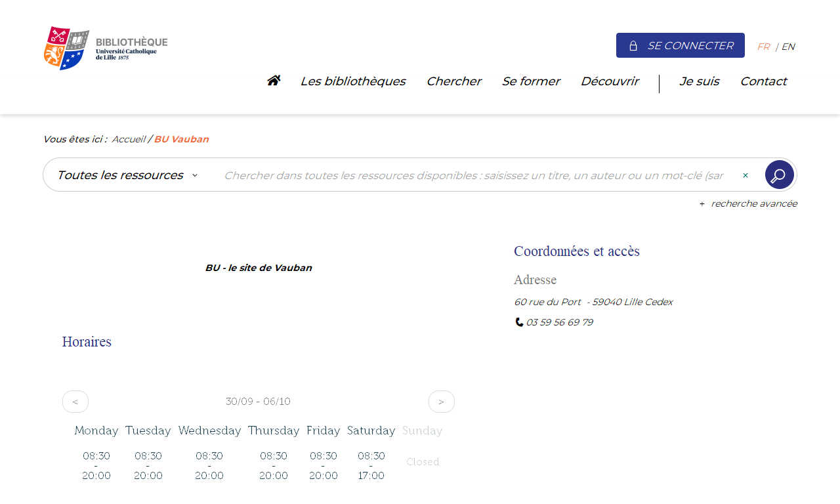Open the Je suis menu
Viewport: 840px width, 504px height.
coord(700,81)
